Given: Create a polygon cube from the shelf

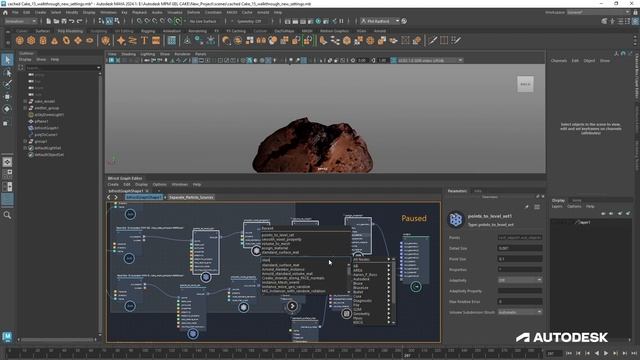Looking at the screenshot, I should [31, 40].
